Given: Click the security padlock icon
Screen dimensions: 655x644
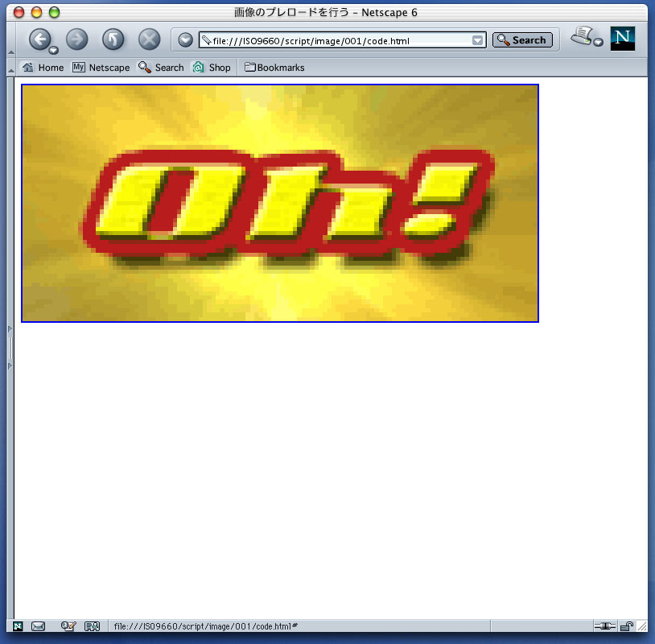Looking at the screenshot, I should [x=627, y=626].
